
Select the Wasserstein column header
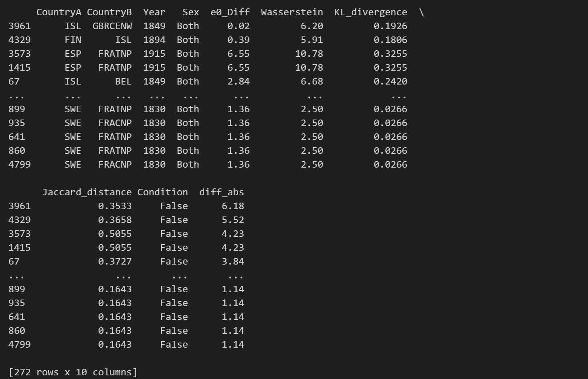click(x=292, y=12)
